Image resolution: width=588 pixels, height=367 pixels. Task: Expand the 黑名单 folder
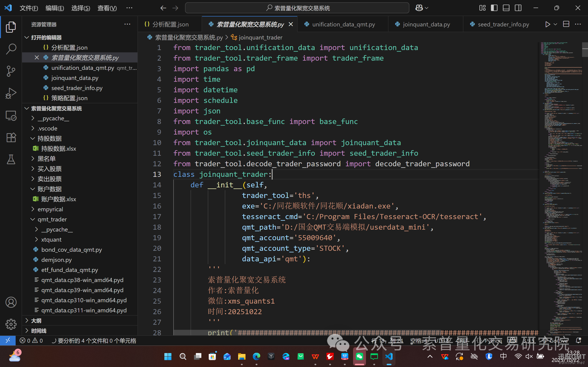click(46, 159)
